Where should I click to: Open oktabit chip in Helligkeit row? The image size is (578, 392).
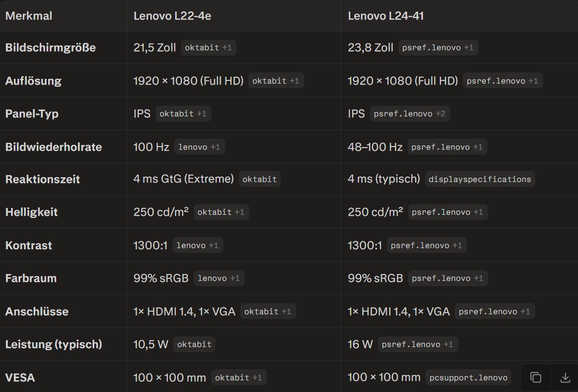pos(221,212)
